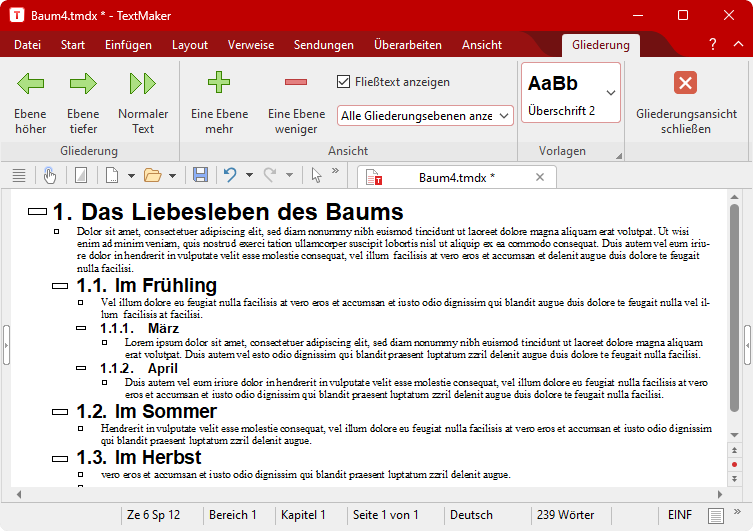
Task: Click the green 'Ebene höher' arrow
Action: click(x=30, y=84)
